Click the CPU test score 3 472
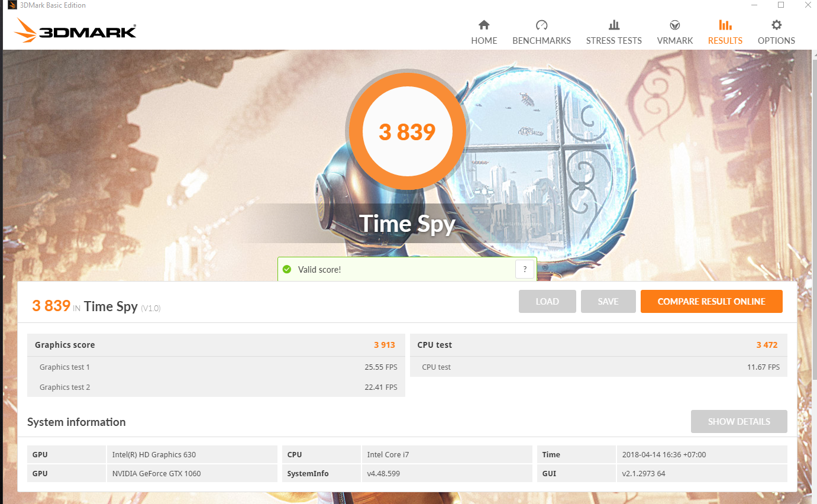The width and height of the screenshot is (817, 504). point(767,345)
